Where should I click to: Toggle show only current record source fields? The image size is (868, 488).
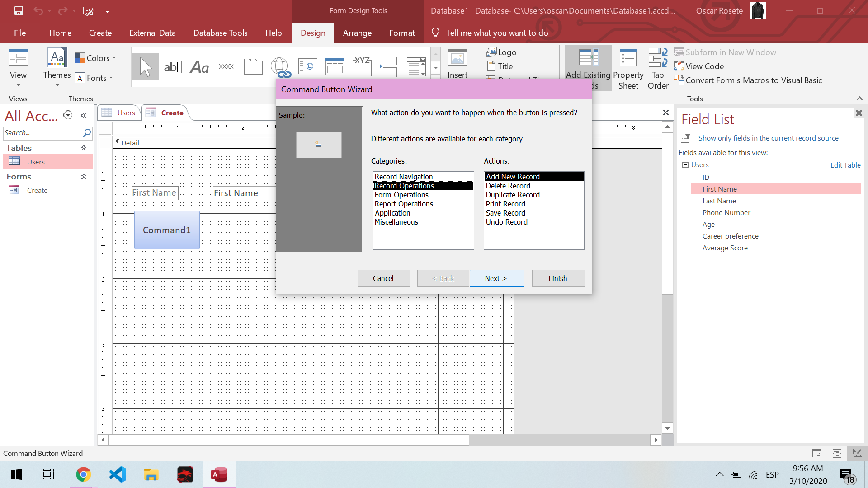768,138
